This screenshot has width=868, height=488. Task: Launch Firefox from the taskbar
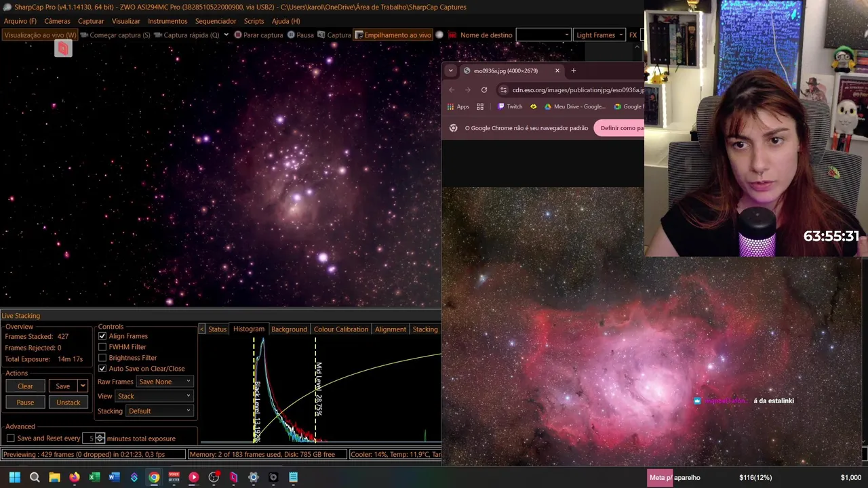tap(75, 477)
